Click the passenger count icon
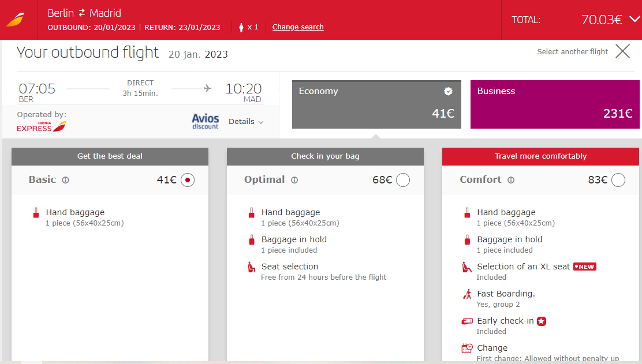Image resolution: width=642 pixels, height=364 pixels. 241,28
